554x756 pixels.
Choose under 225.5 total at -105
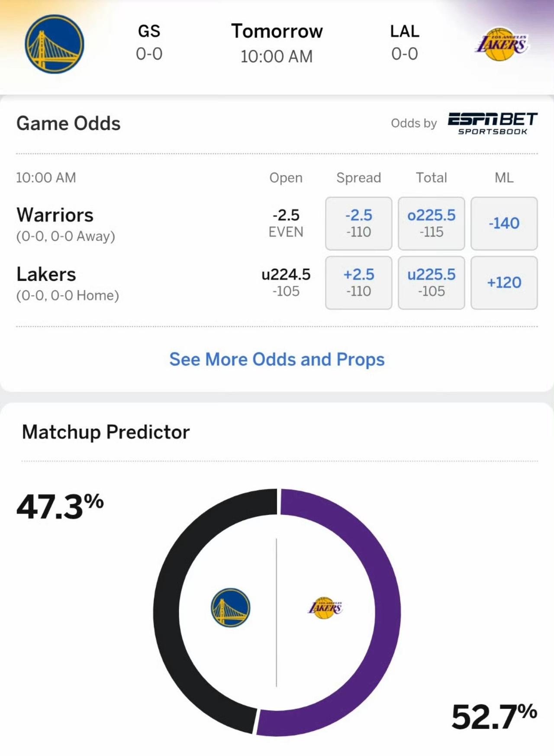pyautogui.click(x=431, y=283)
